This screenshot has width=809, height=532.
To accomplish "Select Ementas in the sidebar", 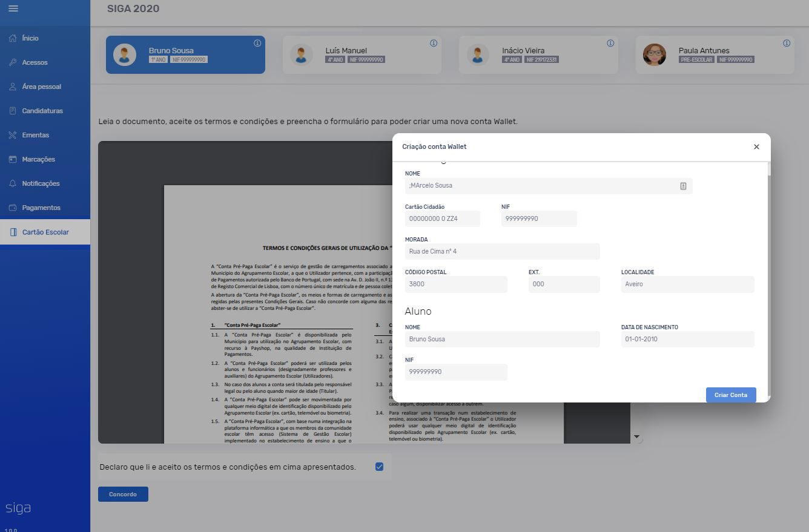I will pos(35,135).
